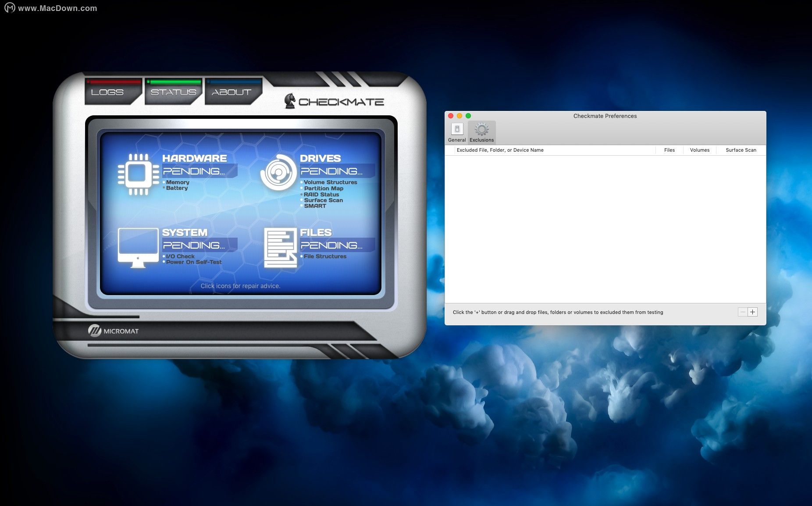
Task: Click the Surface Scan column header
Action: coord(741,150)
